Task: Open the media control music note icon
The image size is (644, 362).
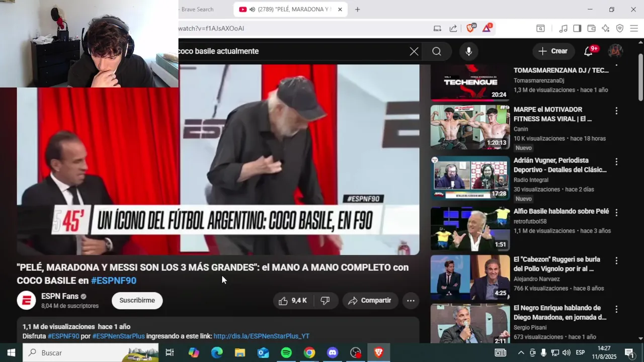Action: tap(563, 29)
